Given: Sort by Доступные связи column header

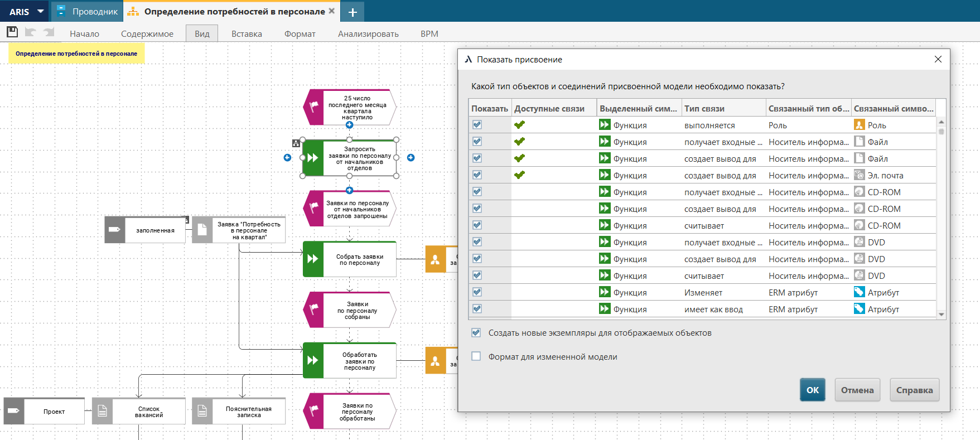Looking at the screenshot, I should coord(553,108).
